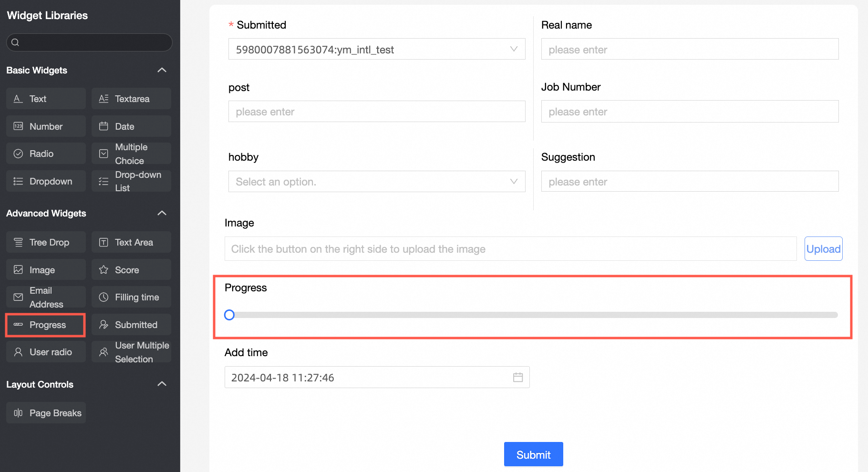Select the Image widget icon
The image size is (868, 472).
coord(18,270)
